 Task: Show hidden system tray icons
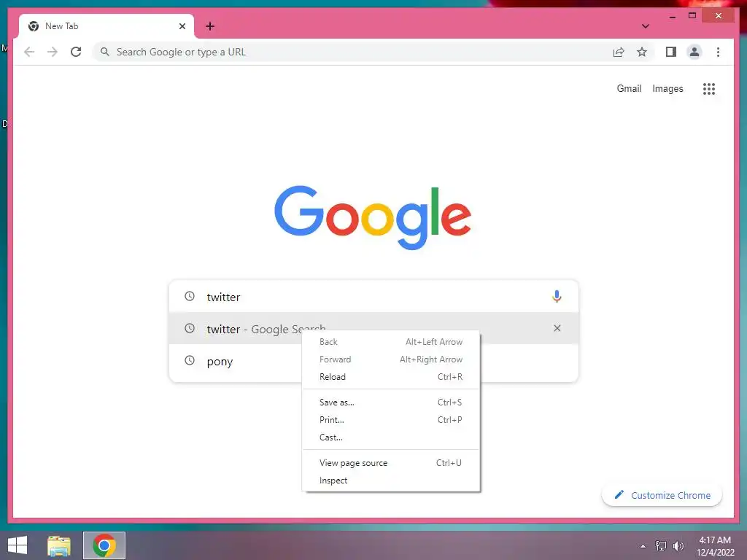pos(643,546)
